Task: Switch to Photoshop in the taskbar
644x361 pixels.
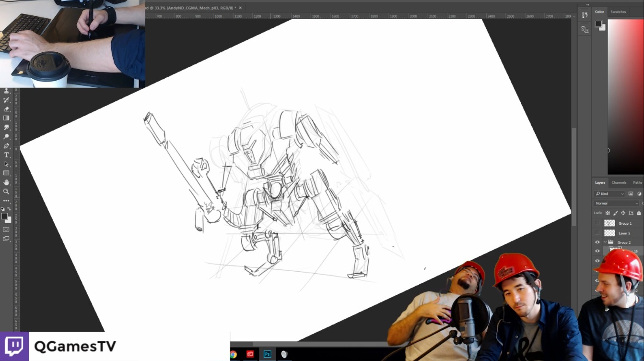Action: click(268, 355)
